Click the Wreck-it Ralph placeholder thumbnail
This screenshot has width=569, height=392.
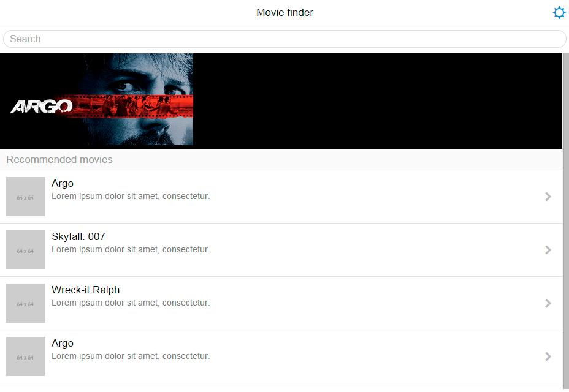(26, 303)
